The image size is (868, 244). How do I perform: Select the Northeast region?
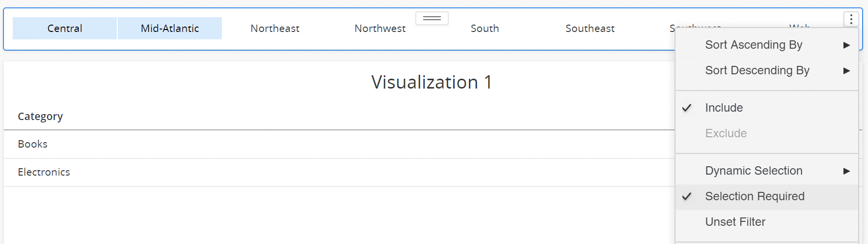(x=275, y=29)
